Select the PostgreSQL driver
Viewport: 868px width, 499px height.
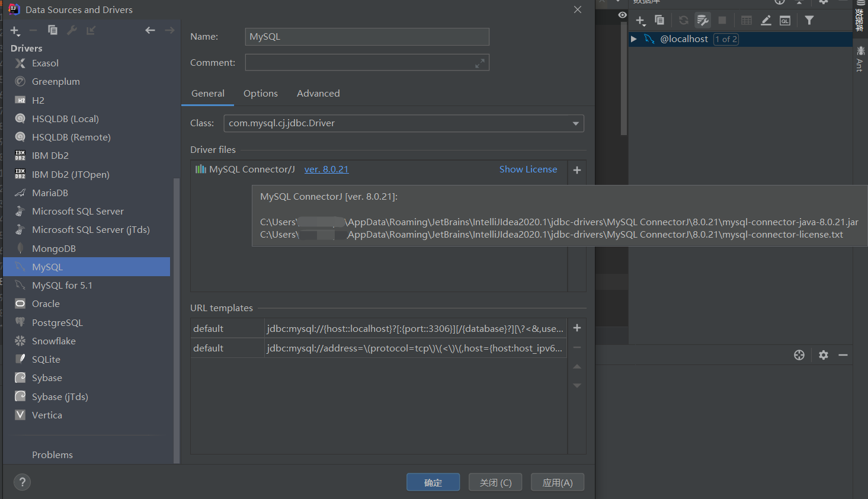point(87,323)
